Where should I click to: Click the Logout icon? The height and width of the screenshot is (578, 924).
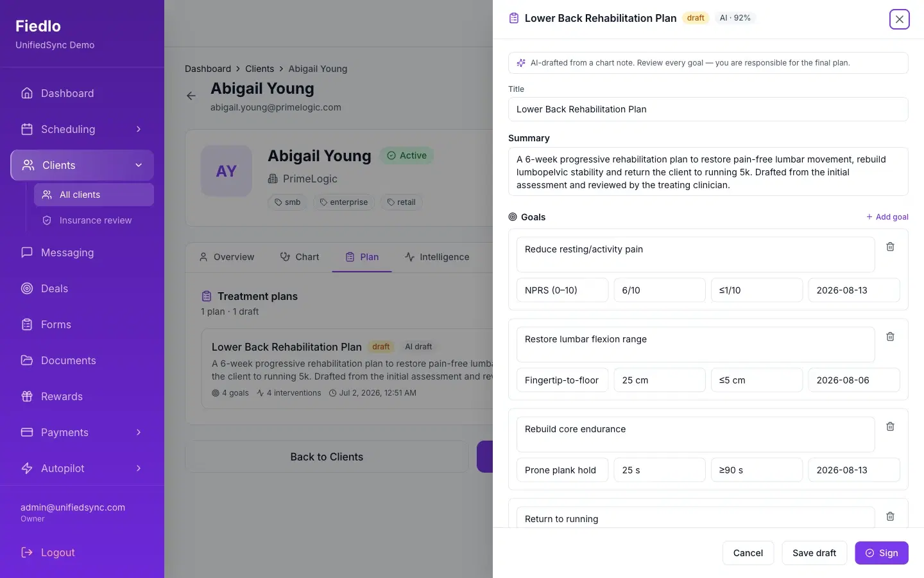coord(27,552)
